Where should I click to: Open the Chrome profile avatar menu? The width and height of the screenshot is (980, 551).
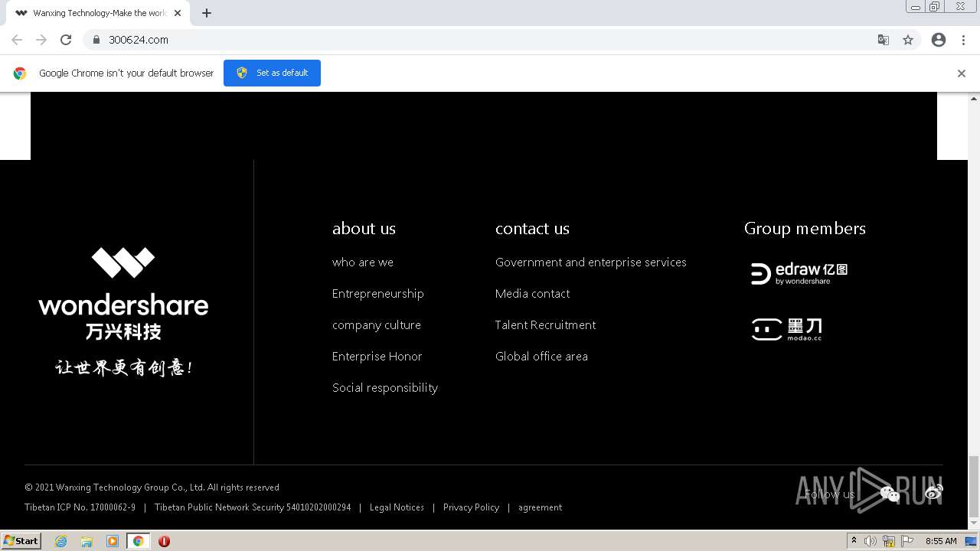(939, 40)
